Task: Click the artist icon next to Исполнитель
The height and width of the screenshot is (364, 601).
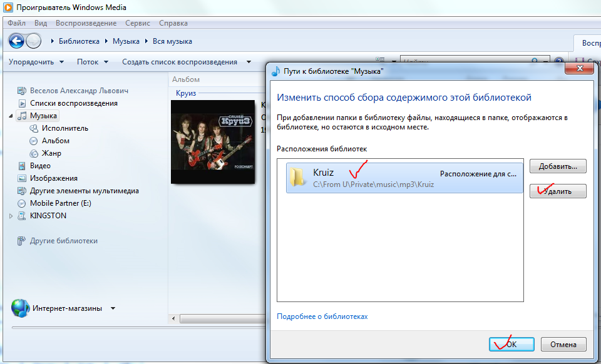Action: click(x=34, y=128)
